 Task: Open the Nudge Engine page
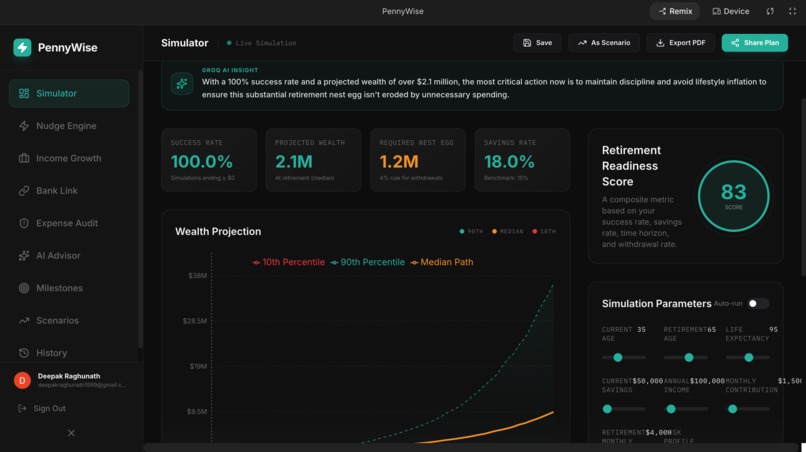(69, 125)
